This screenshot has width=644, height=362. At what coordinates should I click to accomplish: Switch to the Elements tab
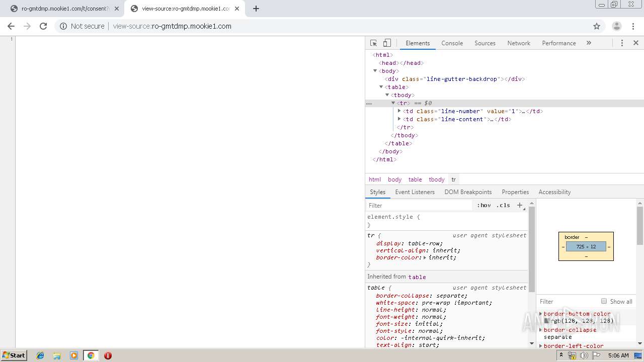[418, 43]
